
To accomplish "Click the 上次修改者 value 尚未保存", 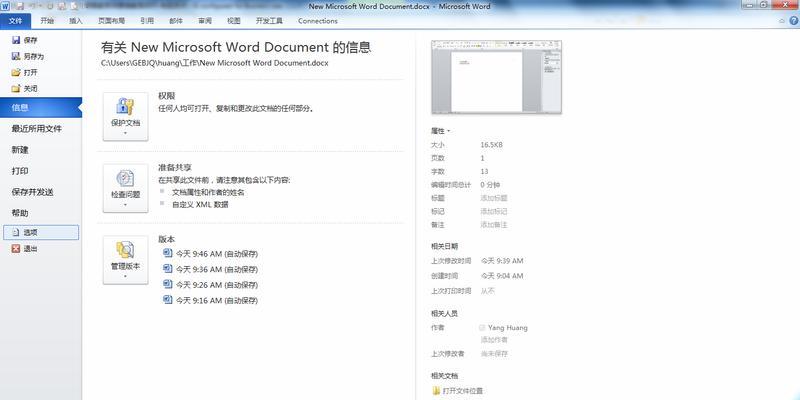I will (x=494, y=354).
